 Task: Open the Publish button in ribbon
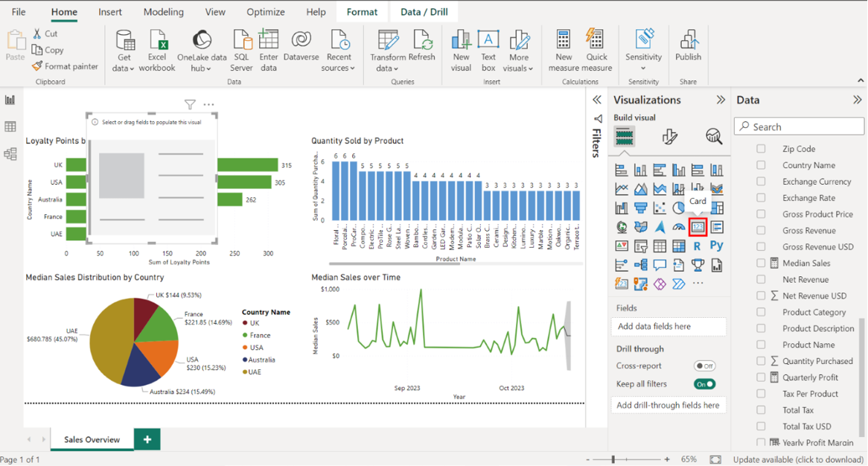point(688,49)
